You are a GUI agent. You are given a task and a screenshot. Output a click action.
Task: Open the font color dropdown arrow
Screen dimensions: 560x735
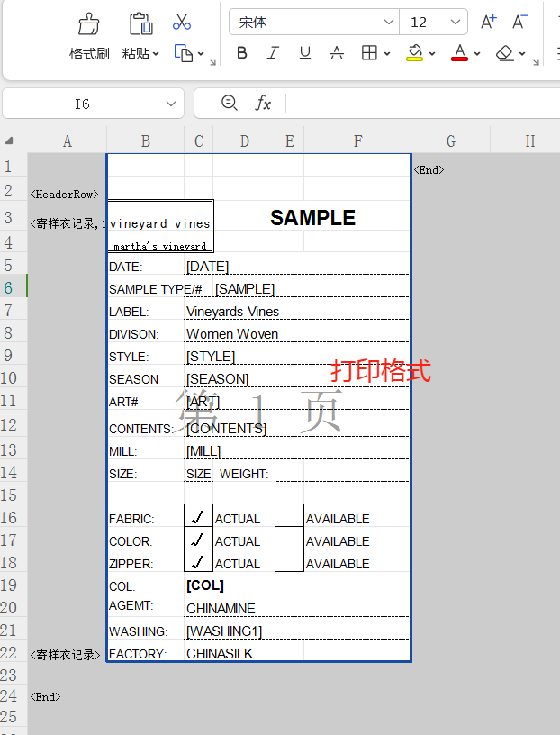coord(477,54)
